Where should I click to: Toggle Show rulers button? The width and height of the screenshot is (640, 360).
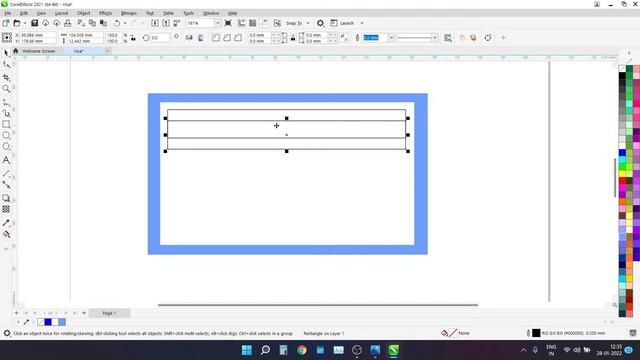(242, 23)
